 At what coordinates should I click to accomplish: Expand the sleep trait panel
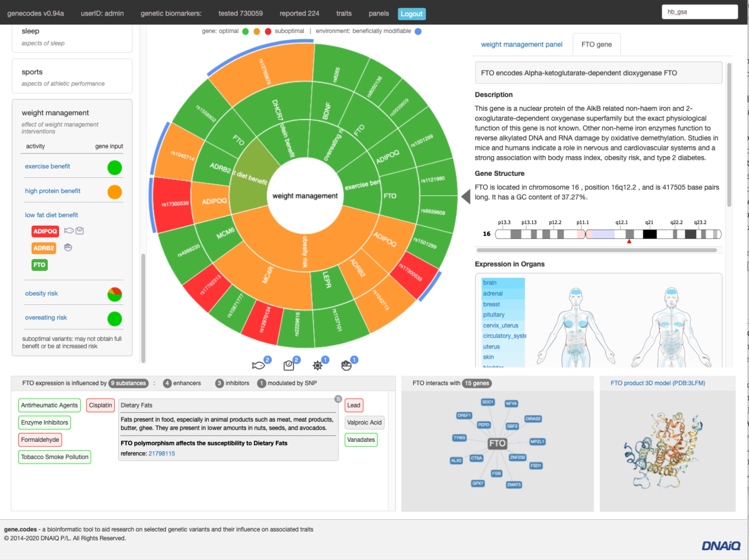(72, 36)
